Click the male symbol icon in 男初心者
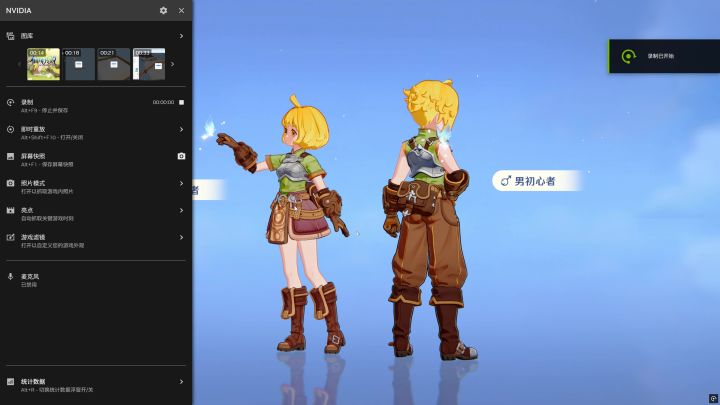This screenshot has width=720, height=405. (506, 181)
